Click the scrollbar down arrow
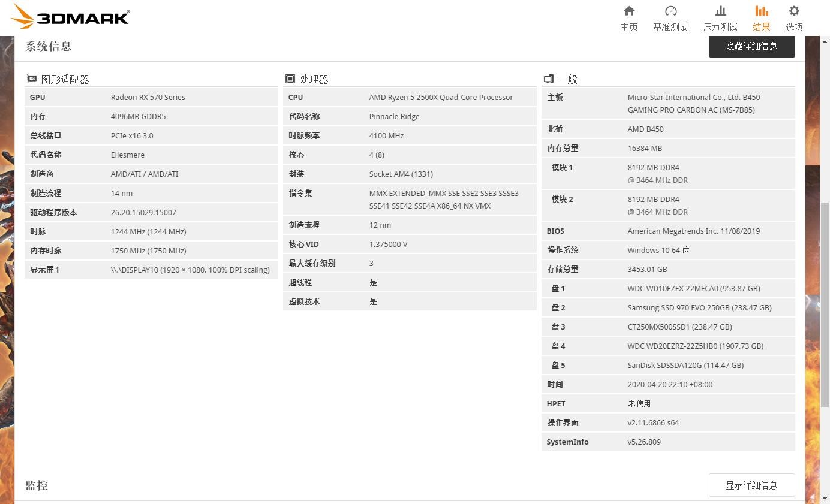The width and height of the screenshot is (830, 504). point(825,499)
